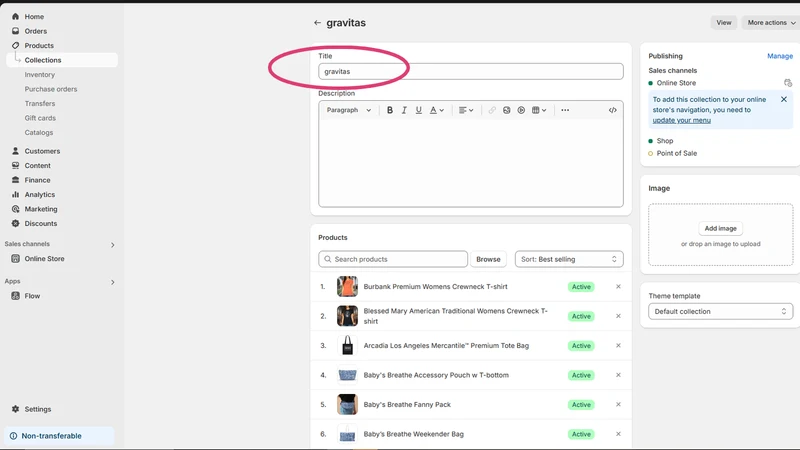Click the Non-transferable info banner
Screen dimensions: 800x450
click(59, 436)
